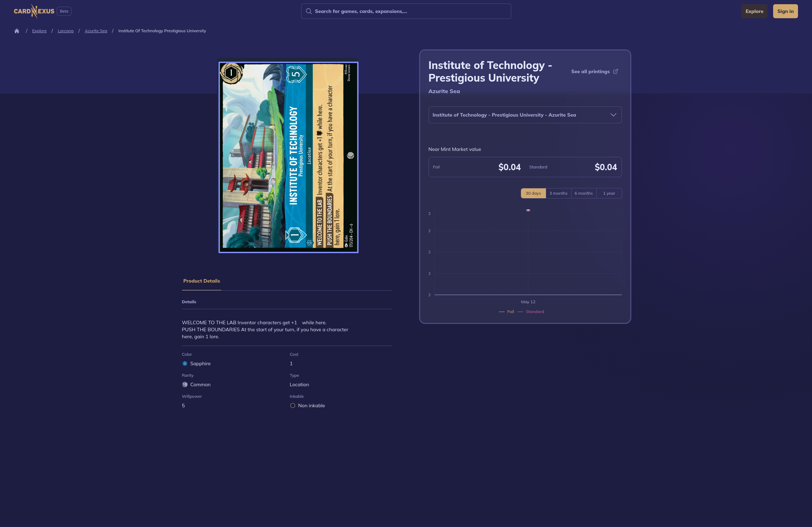Click the Institute of Technology card image
The width and height of the screenshot is (812, 527).
pos(288,157)
